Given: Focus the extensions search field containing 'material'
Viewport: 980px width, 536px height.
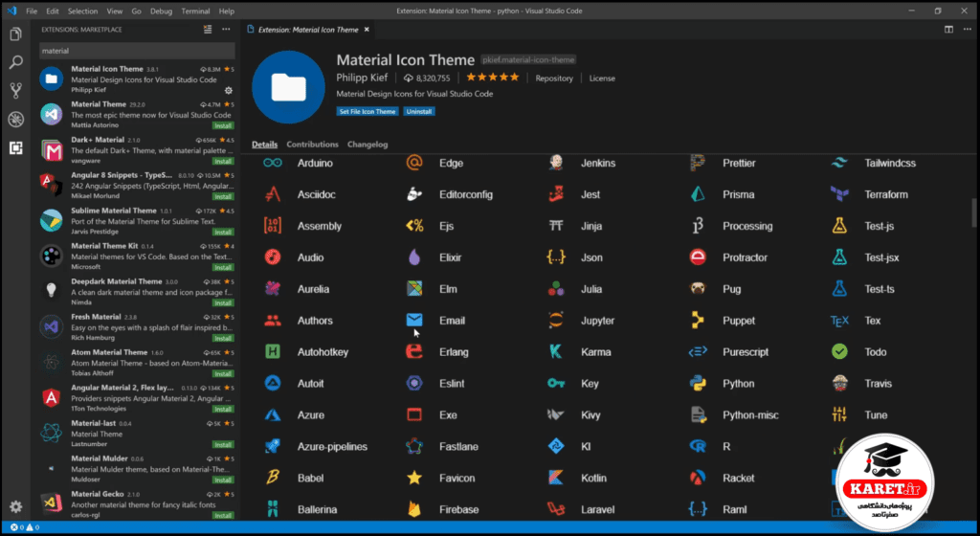Looking at the screenshot, I should tap(137, 51).
